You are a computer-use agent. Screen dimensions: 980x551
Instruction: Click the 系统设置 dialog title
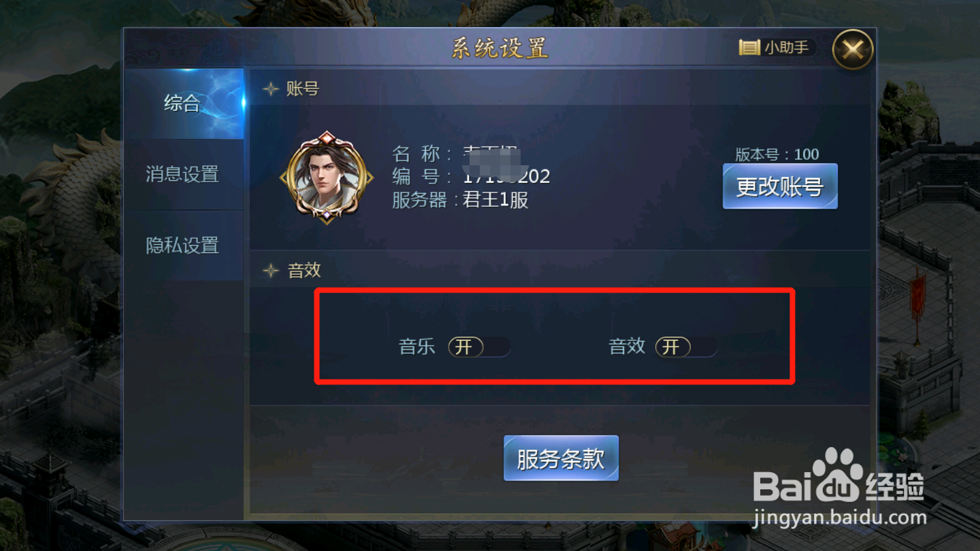[x=500, y=48]
